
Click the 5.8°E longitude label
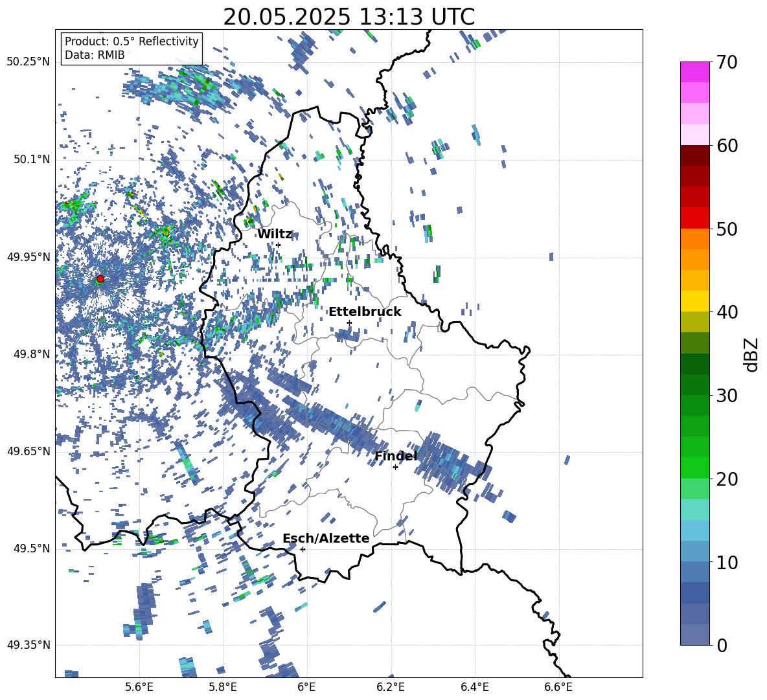tap(223, 687)
